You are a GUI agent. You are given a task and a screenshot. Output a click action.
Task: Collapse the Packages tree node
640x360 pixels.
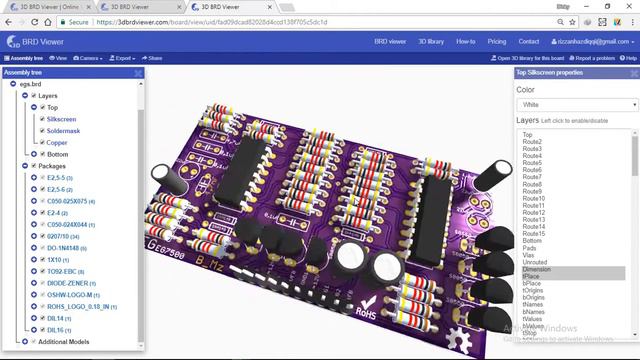coord(25,166)
